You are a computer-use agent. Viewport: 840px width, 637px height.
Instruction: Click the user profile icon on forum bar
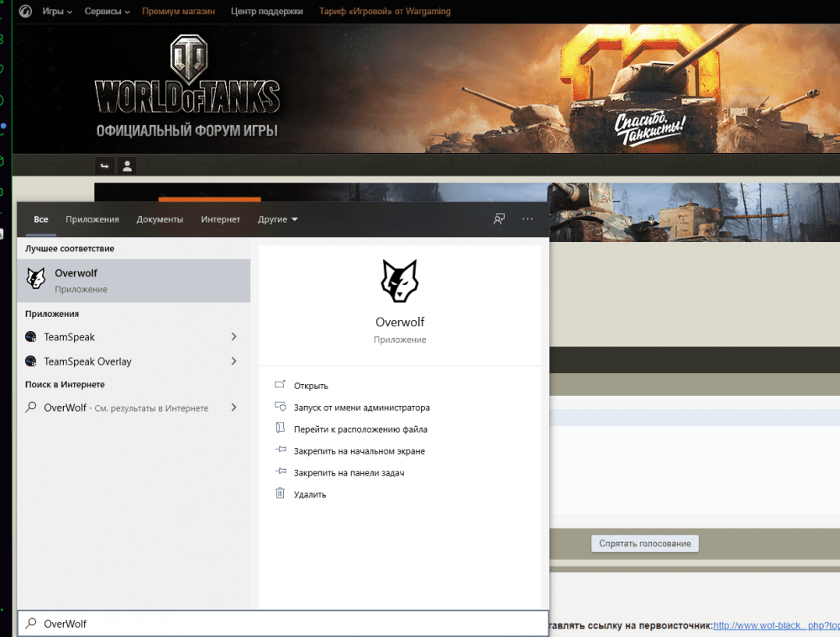[x=127, y=166]
